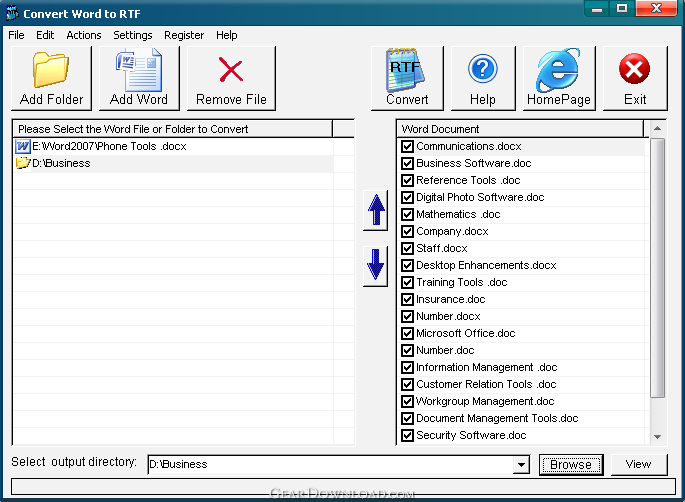Viewport: 685px width, 502px height.
Task: Toggle Security Software.doc checkbox
Action: (x=407, y=436)
